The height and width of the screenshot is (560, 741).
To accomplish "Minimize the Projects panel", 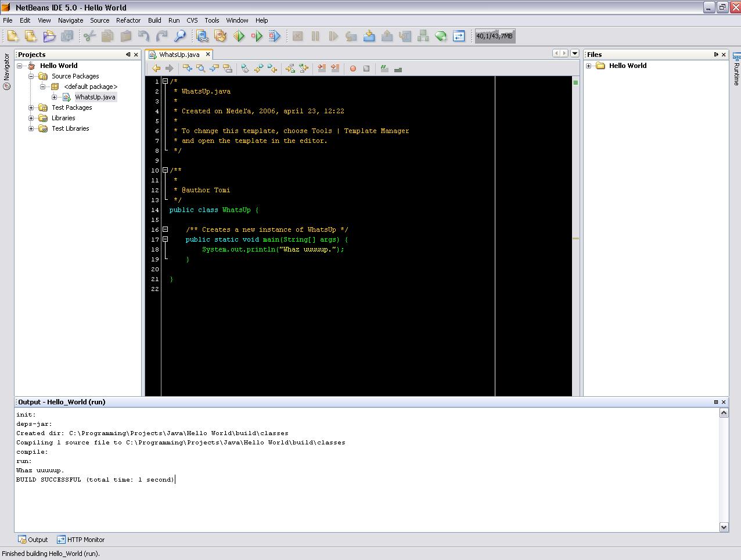I will pos(128,55).
